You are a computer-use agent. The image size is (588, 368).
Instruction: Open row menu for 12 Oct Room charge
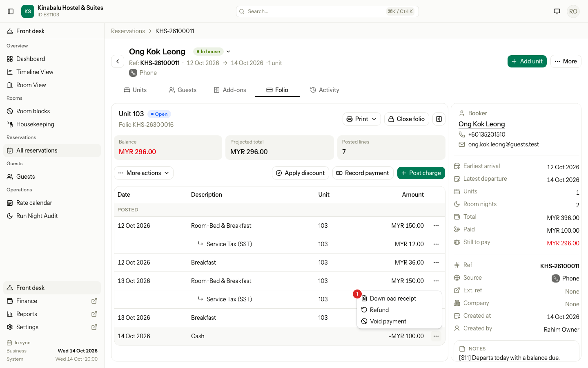pos(436,226)
